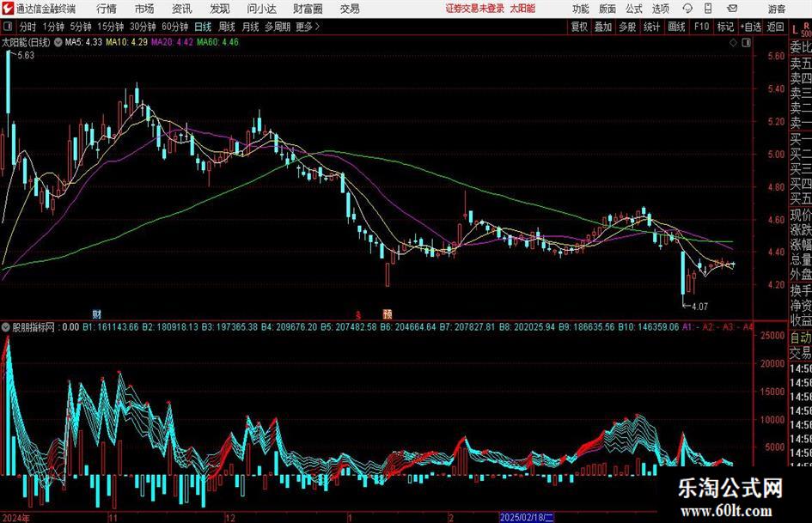Add stock with +自选 button
The height and width of the screenshot is (523, 812).
coord(750,27)
